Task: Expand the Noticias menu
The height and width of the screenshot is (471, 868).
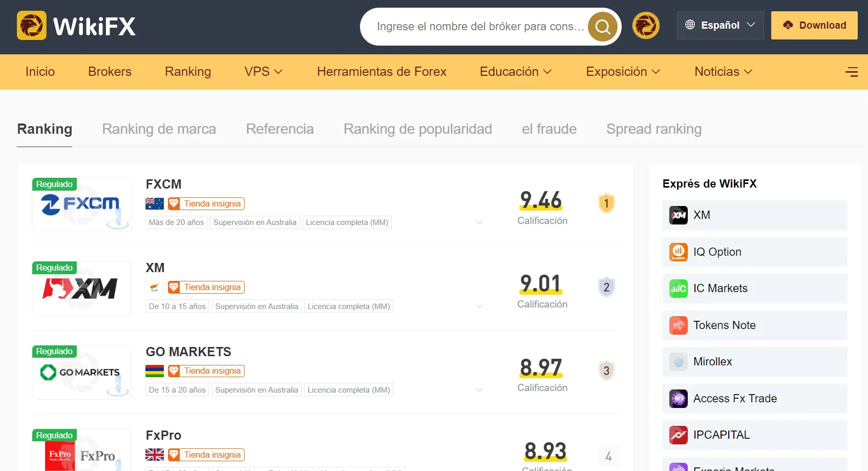Action: (x=724, y=72)
